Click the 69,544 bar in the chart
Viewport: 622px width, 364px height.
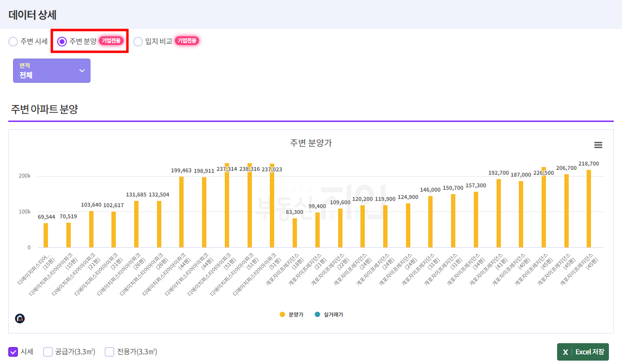click(46, 236)
